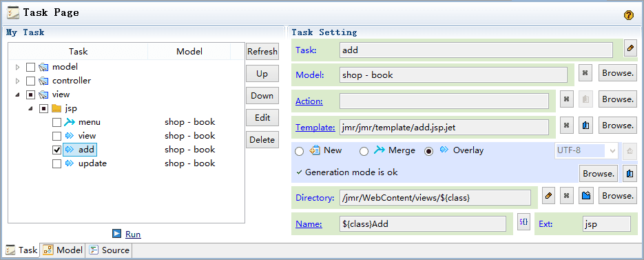
Task: Collapse the view tree node
Action: click(17, 94)
